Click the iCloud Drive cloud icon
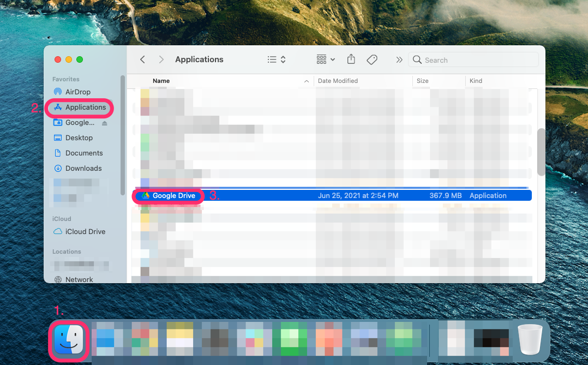This screenshot has width=588, height=365. point(58,231)
